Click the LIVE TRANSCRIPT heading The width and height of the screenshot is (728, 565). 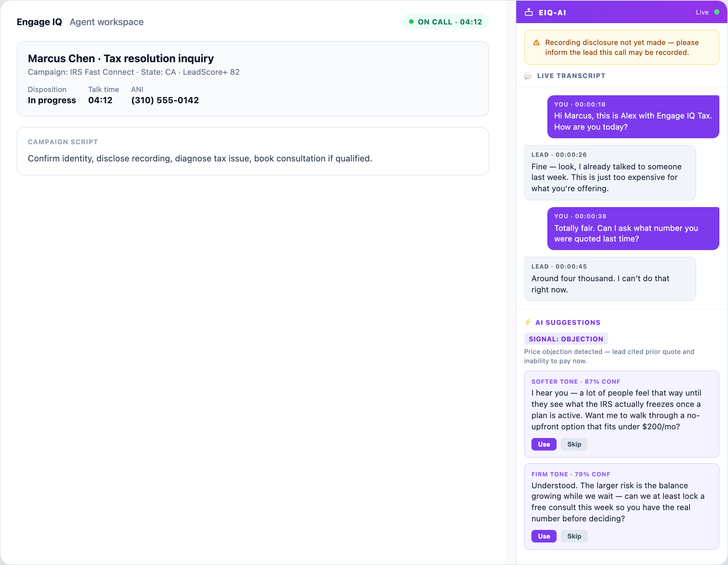coord(571,76)
